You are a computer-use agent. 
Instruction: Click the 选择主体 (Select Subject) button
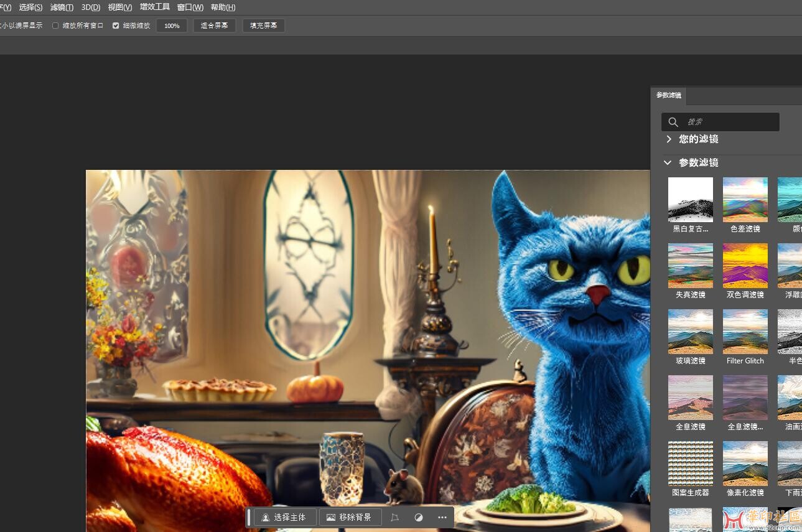coord(284,517)
